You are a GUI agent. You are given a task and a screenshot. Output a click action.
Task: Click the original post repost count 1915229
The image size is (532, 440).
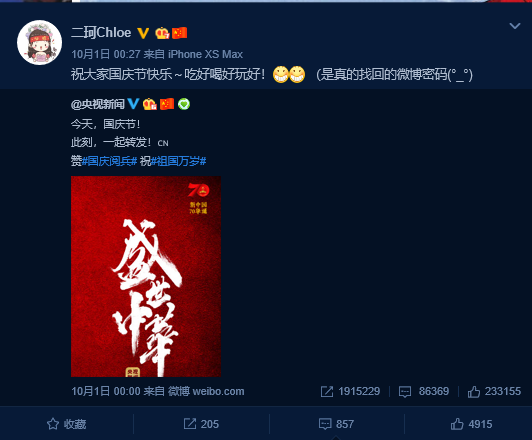(350, 391)
